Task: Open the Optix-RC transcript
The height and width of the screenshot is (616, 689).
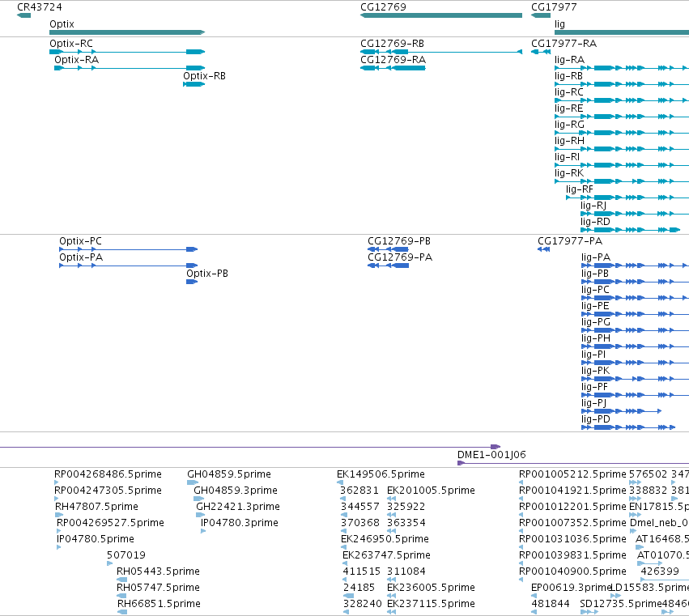Action: click(x=127, y=52)
